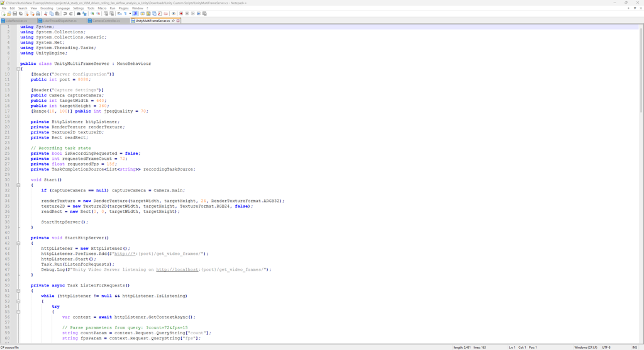Toggle the indent guide button

point(135,14)
